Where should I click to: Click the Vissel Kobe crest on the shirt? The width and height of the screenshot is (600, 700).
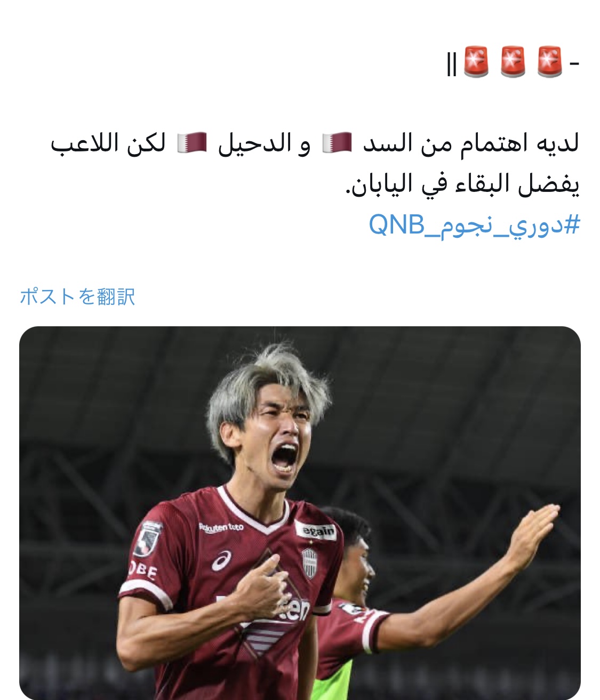click(x=310, y=563)
